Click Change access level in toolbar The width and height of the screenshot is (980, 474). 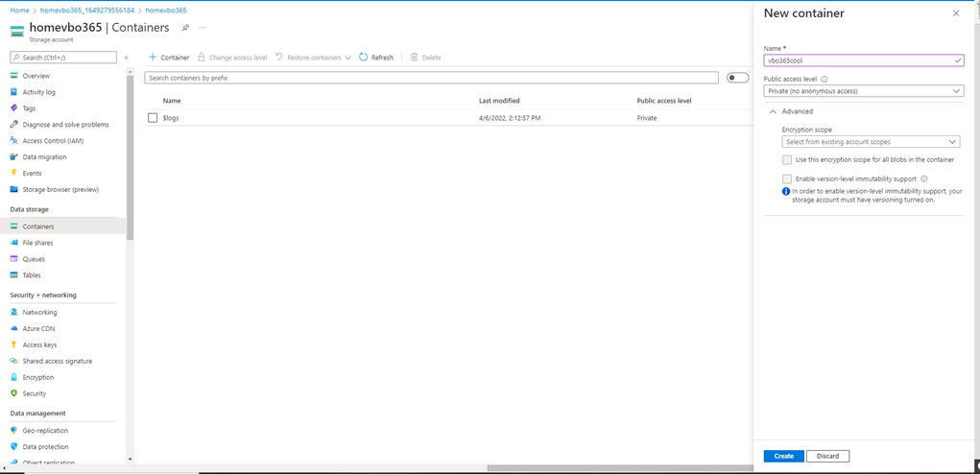pos(232,58)
